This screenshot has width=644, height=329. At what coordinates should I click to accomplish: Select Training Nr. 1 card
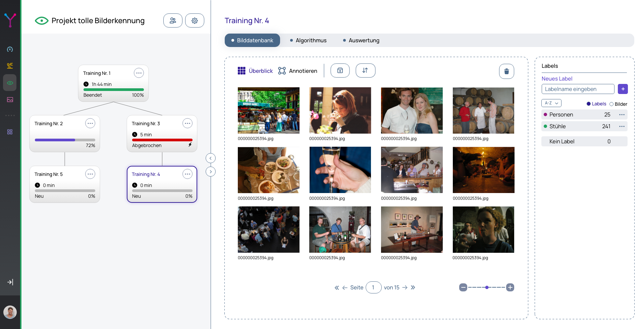tap(113, 83)
